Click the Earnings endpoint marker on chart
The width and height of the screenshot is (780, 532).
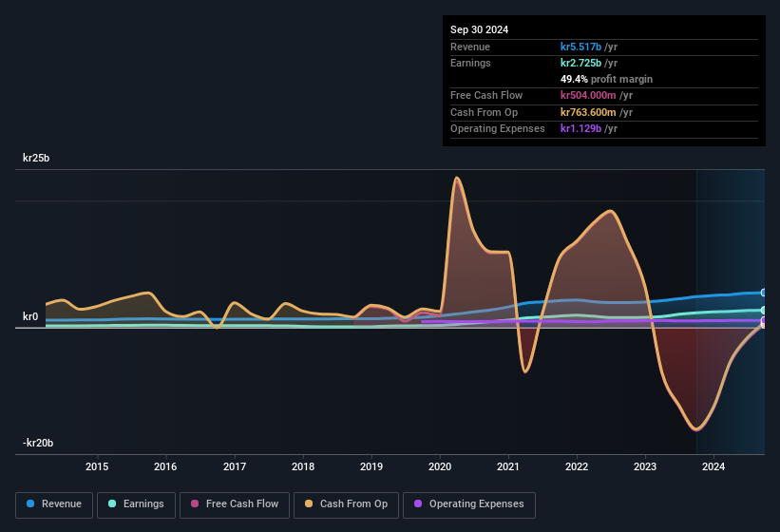point(764,310)
